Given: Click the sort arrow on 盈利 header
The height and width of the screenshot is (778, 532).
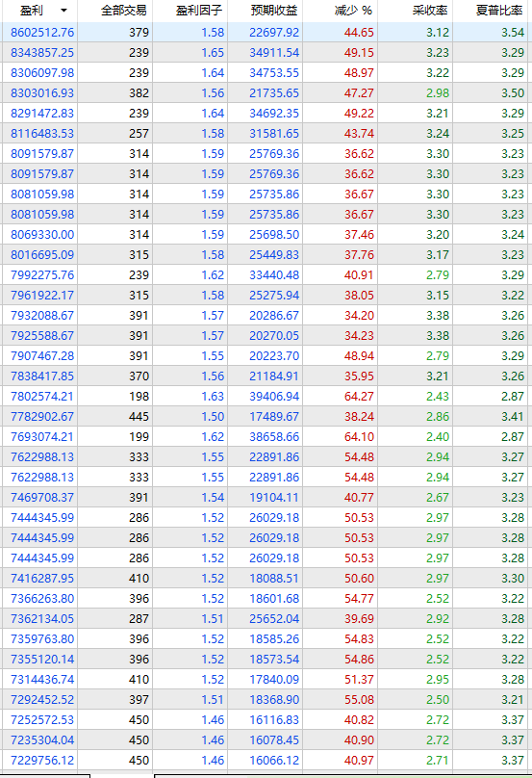Looking at the screenshot, I should 63,11.
